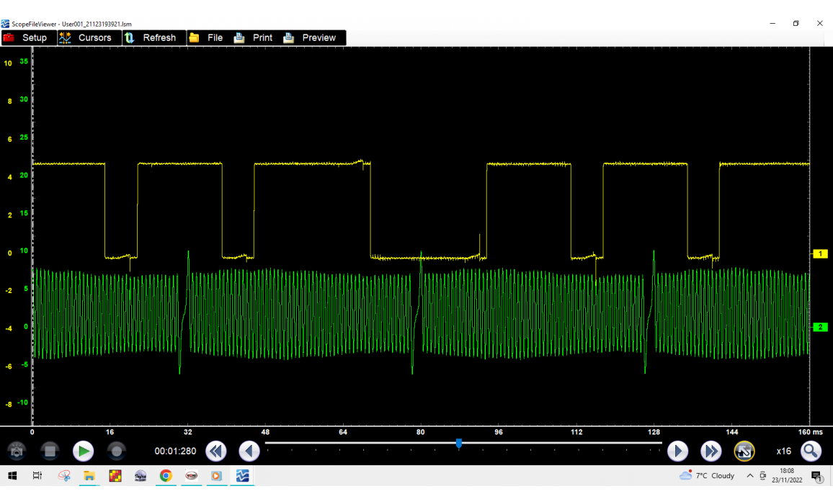
Task: Click the magnifier zoom icon
Action: pos(811,451)
